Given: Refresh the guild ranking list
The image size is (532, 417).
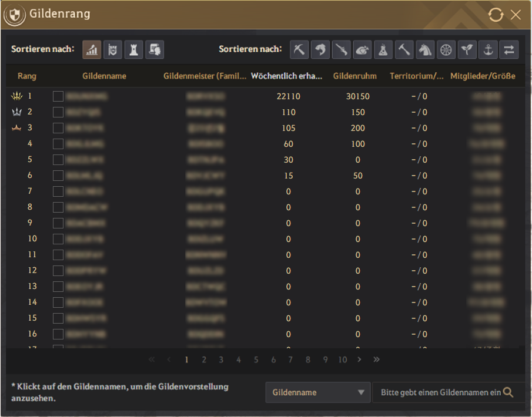Looking at the screenshot, I should pos(496,15).
